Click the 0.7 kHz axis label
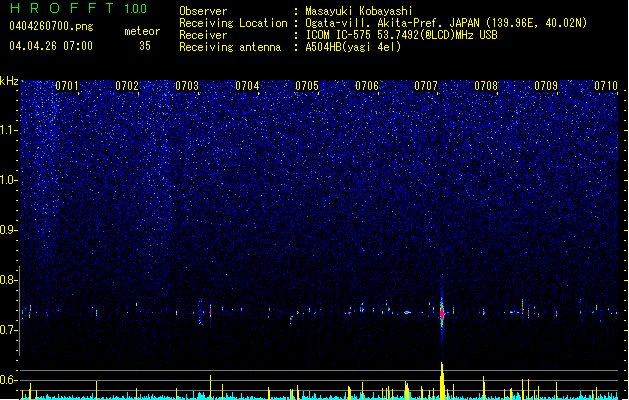 (7, 330)
